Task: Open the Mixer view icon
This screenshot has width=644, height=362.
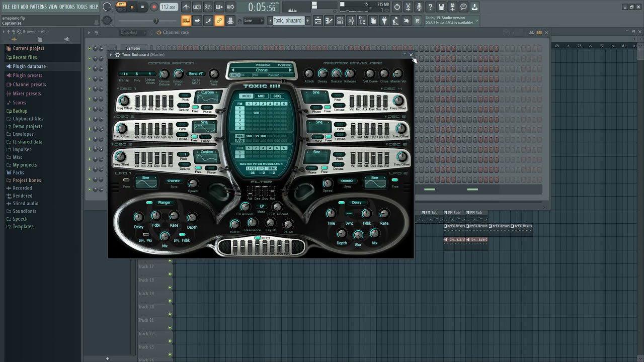Action: point(351,21)
